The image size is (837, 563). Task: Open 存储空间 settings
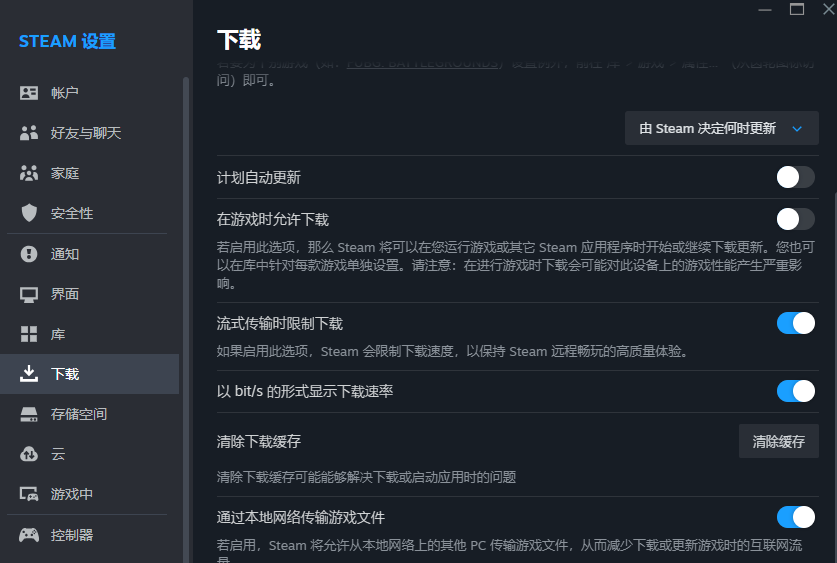89,414
